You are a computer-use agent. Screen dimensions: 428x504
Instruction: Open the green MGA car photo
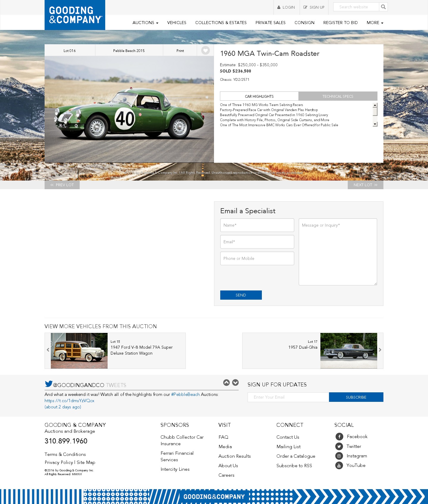(129, 109)
